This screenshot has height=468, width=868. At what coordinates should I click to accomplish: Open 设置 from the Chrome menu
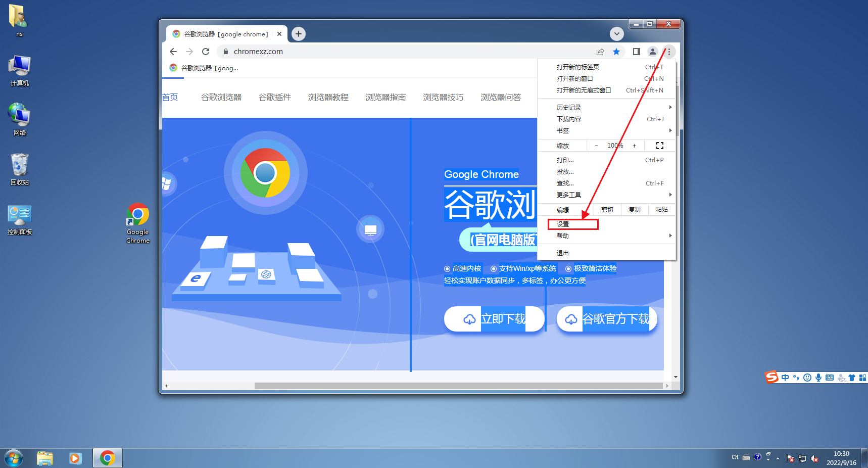click(x=606, y=224)
